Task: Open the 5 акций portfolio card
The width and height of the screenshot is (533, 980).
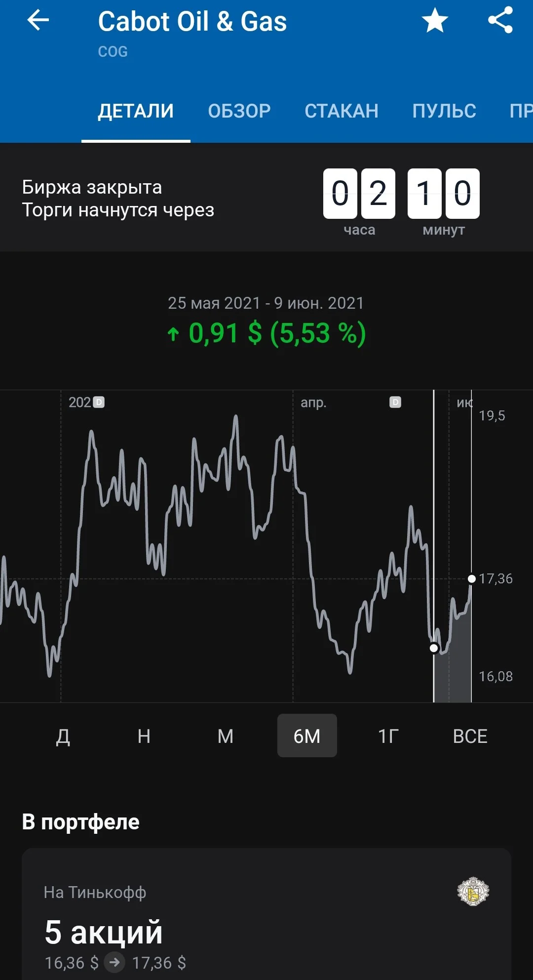Action: point(266,914)
